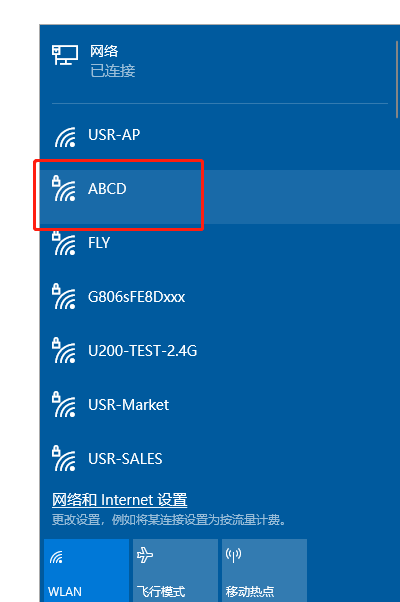Select the USR-Market network name

click(x=129, y=405)
